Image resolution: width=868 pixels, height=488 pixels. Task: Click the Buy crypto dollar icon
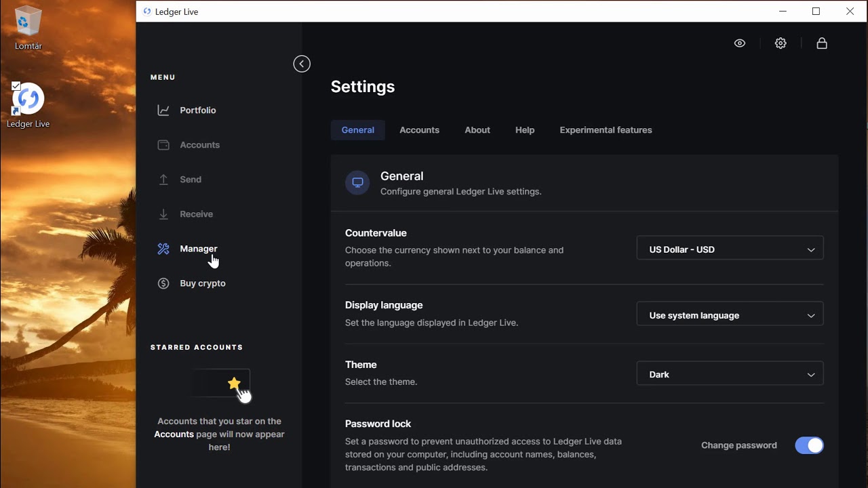point(163,283)
